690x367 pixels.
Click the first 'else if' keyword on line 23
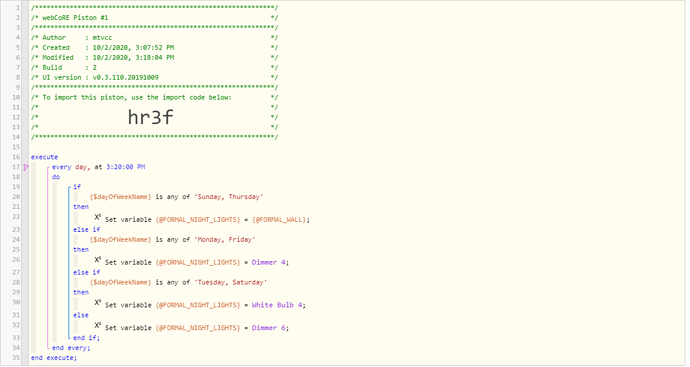coord(87,229)
